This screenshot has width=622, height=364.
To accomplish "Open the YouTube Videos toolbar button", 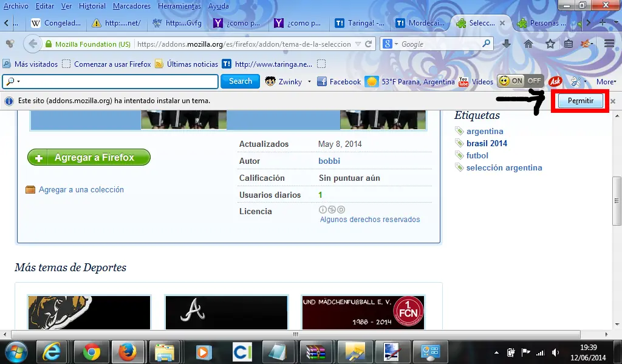I will [x=476, y=81].
